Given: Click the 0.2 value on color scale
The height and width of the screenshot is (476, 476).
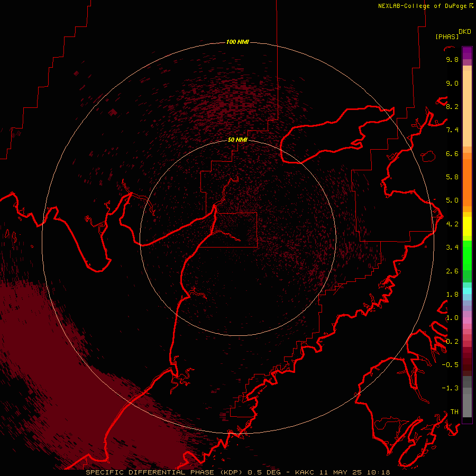Looking at the screenshot, I should click(452, 342).
